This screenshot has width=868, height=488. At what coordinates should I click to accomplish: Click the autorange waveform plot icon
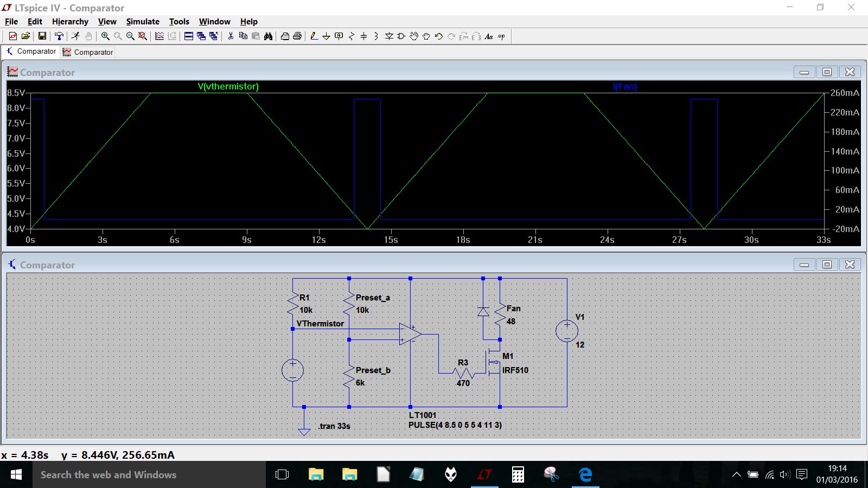pos(159,36)
